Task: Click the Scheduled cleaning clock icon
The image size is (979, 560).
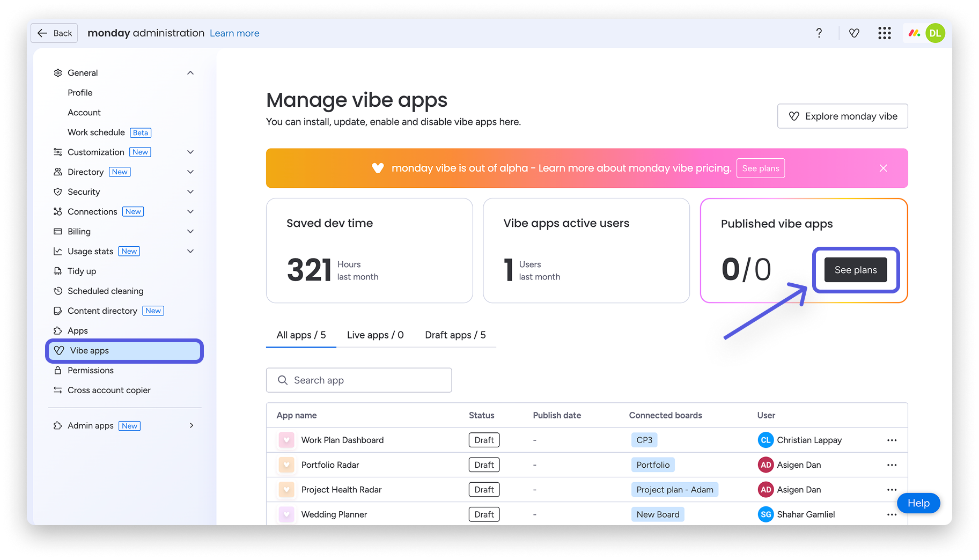Action: tap(58, 291)
